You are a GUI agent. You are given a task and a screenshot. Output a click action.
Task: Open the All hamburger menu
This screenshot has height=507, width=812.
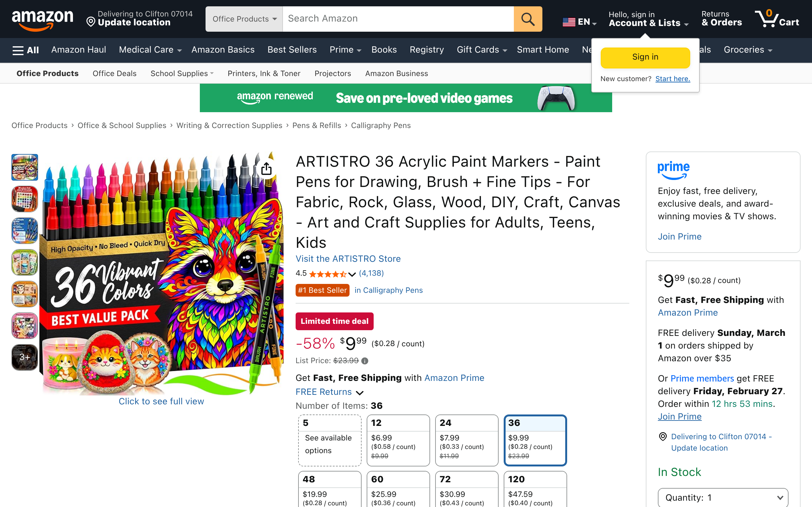pyautogui.click(x=25, y=50)
